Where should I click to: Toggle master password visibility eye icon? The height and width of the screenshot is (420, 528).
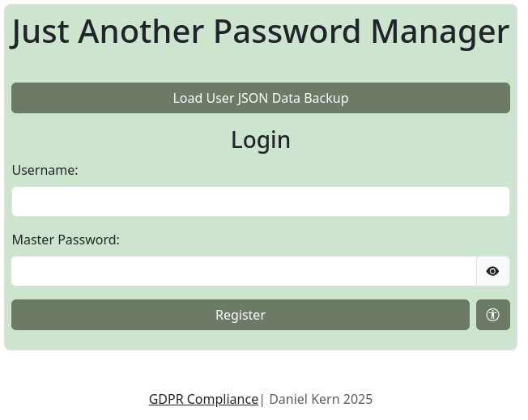(492, 271)
